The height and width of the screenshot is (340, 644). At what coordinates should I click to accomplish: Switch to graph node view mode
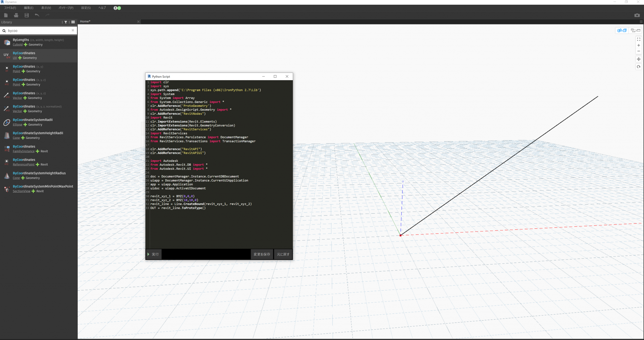[635, 30]
